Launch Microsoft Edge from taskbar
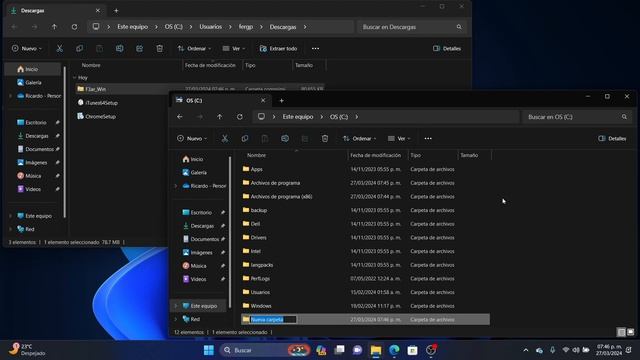The image size is (640, 360). click(x=394, y=350)
